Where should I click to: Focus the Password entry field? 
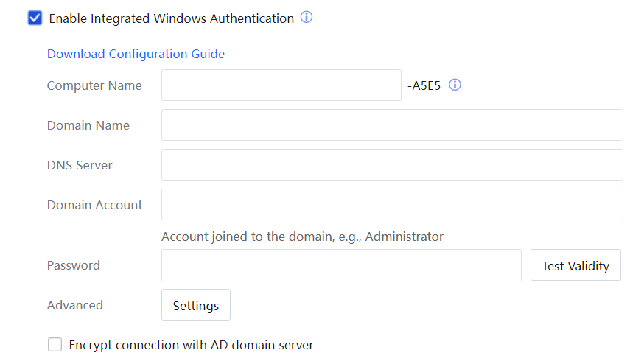pyautogui.click(x=341, y=265)
